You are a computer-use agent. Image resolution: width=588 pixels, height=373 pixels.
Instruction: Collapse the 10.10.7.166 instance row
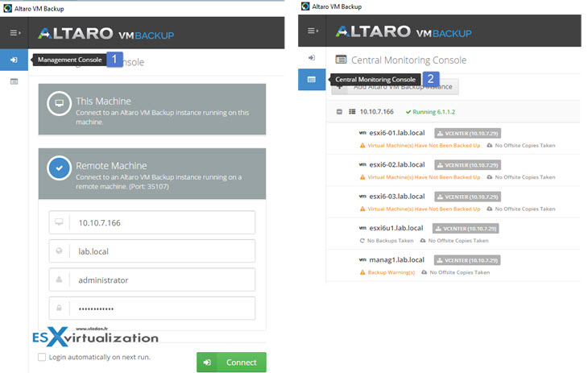339,112
